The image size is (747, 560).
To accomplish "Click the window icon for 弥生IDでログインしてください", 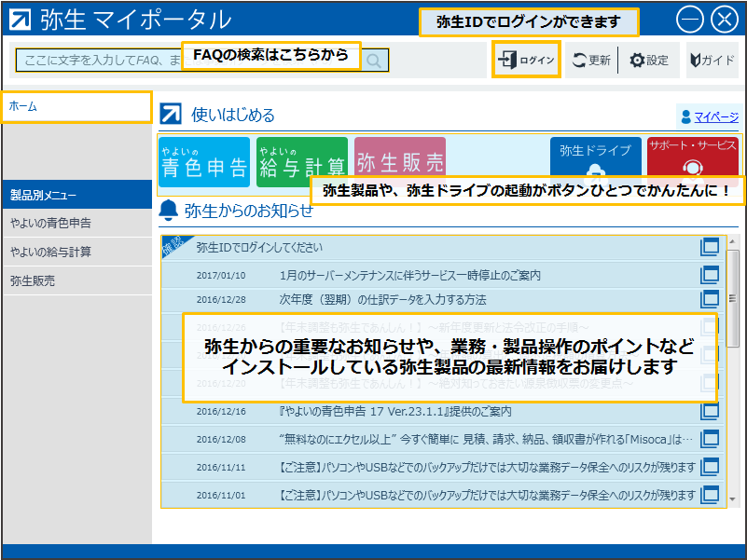I will tap(710, 247).
